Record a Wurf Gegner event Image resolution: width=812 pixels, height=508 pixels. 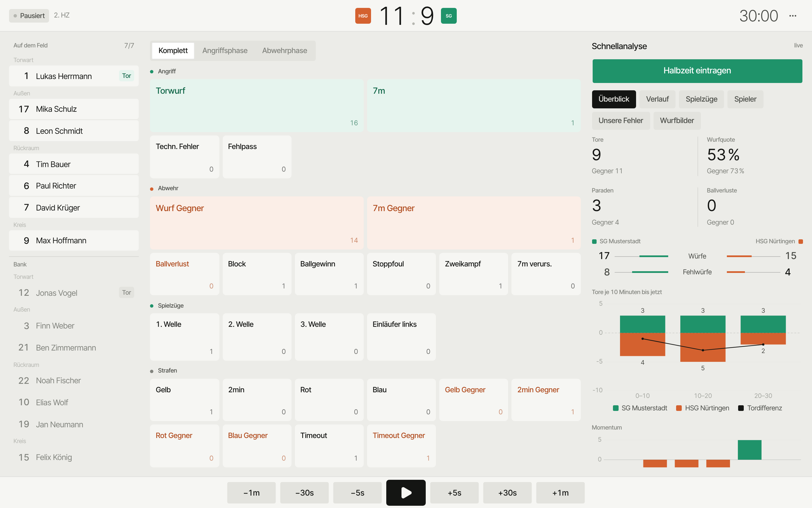pos(257,223)
